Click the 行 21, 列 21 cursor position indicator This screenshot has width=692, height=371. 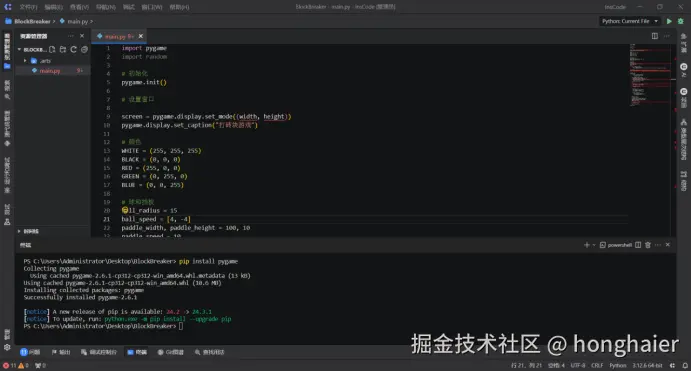point(526,365)
